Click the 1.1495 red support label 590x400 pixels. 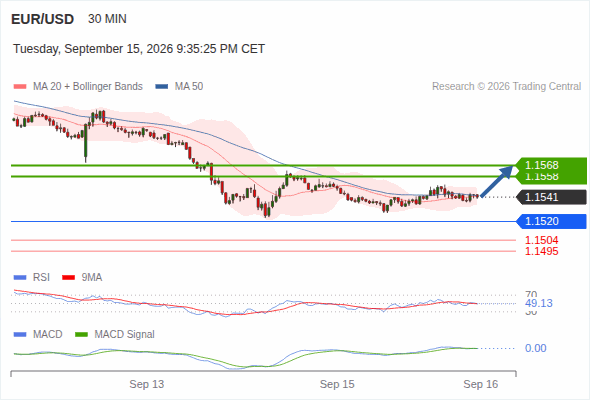click(x=541, y=251)
